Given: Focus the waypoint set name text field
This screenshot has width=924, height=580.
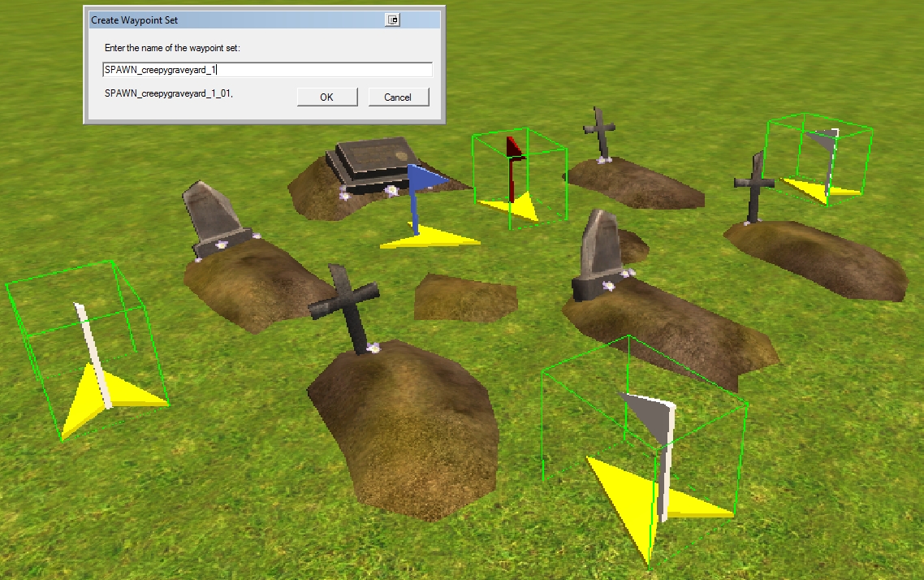Looking at the screenshot, I should point(267,70).
